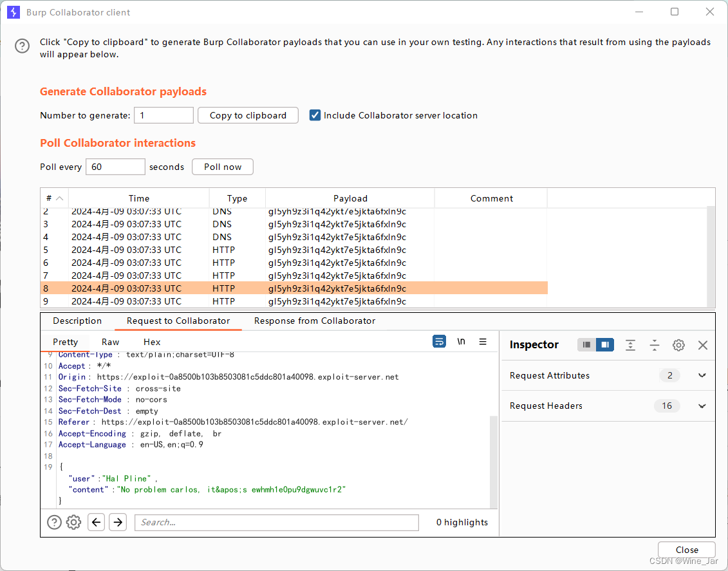The height and width of the screenshot is (571, 728).
Task: Click the Copy to clipboard button
Action: [x=248, y=115]
